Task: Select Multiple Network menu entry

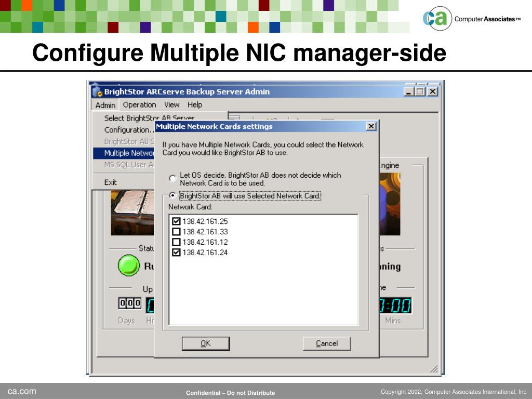Action: (124, 153)
